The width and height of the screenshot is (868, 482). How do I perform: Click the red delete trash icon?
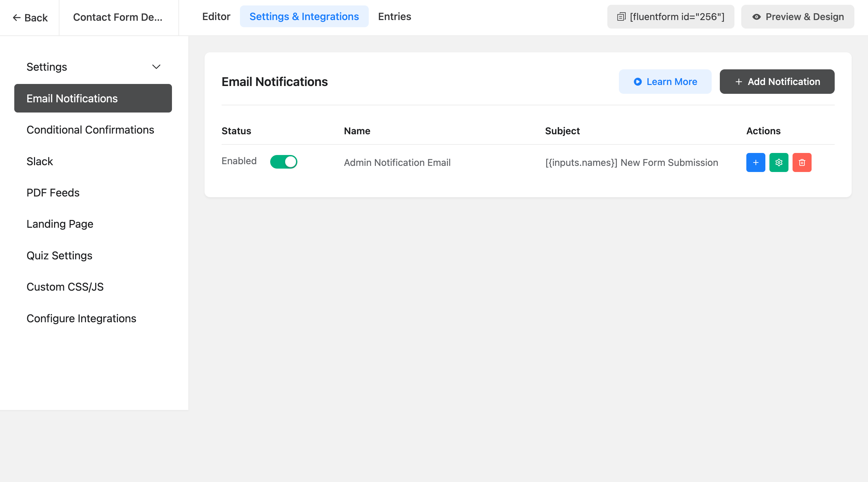(x=802, y=162)
